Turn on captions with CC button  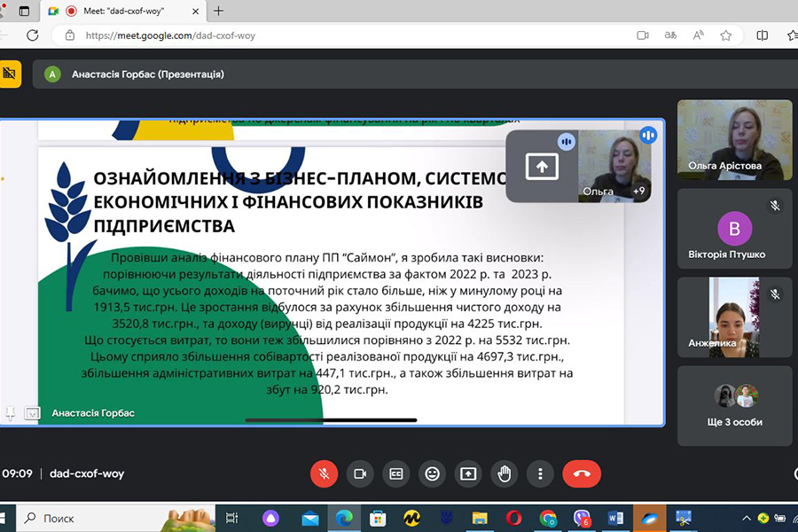(x=396, y=474)
